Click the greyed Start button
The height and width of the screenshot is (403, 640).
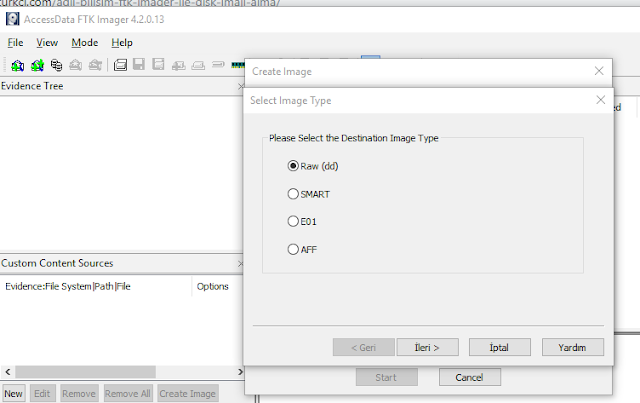click(x=387, y=377)
